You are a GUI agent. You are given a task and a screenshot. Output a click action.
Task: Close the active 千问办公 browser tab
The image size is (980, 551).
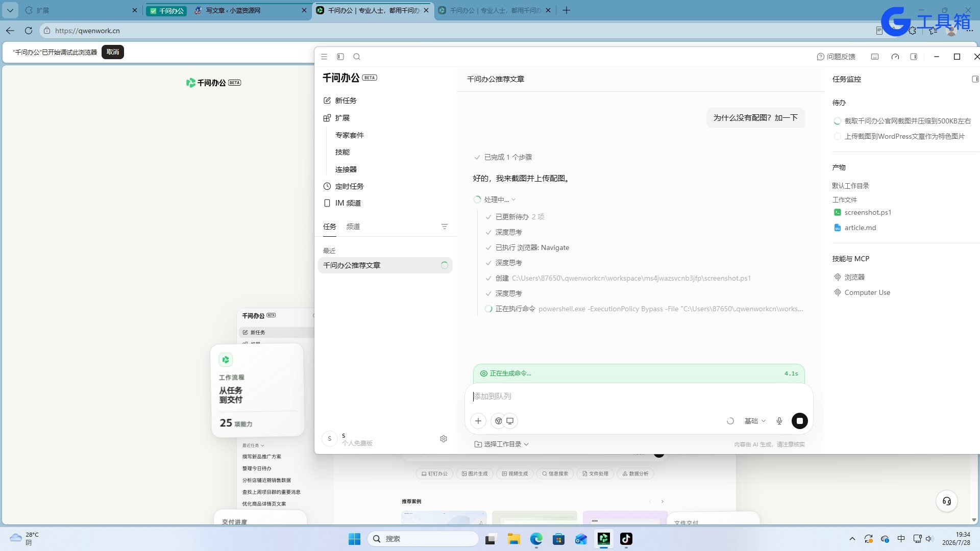click(426, 10)
